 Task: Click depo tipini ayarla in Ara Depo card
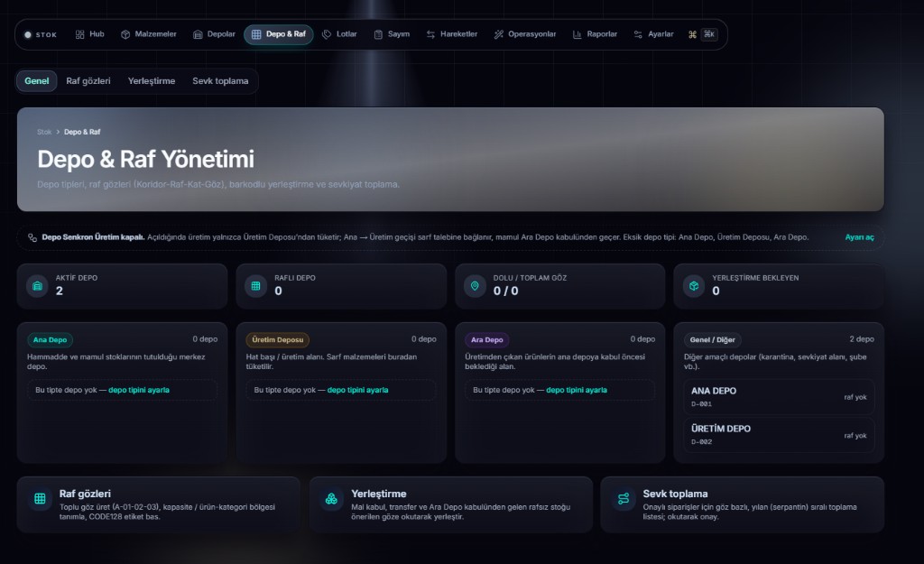pyautogui.click(x=577, y=390)
